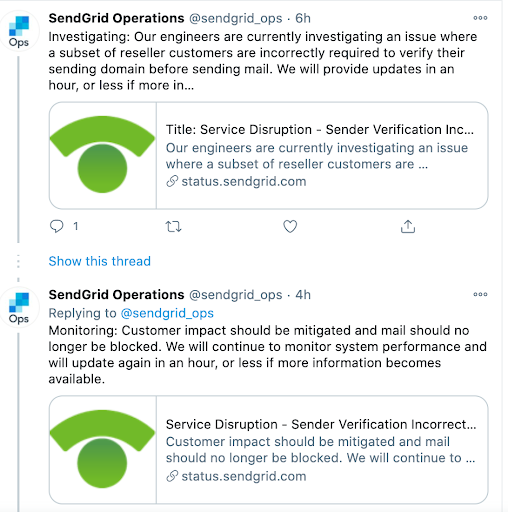Open the more options dots on the 4h tweet

(x=480, y=294)
